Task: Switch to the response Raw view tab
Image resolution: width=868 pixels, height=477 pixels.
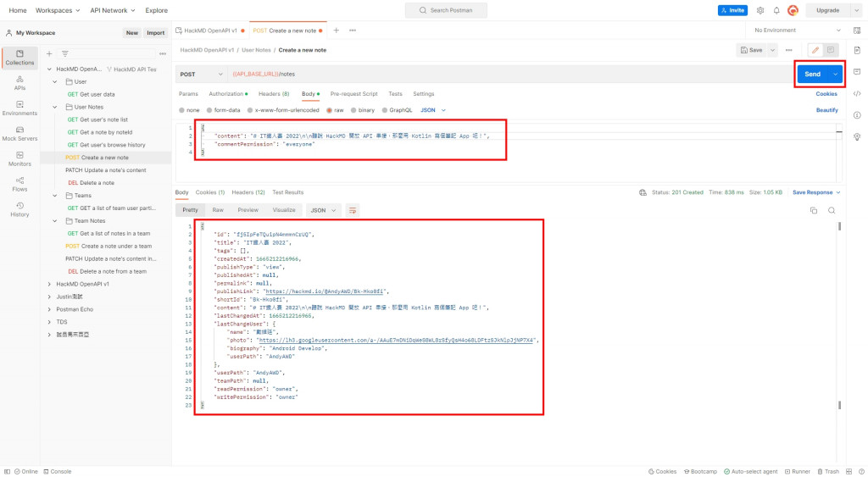Action: coord(218,210)
